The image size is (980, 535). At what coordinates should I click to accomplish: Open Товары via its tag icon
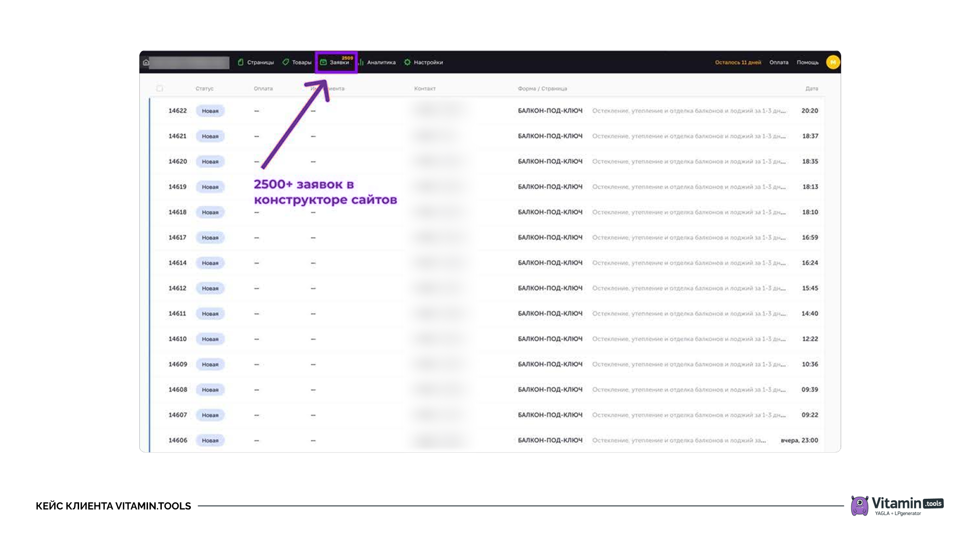pyautogui.click(x=286, y=62)
